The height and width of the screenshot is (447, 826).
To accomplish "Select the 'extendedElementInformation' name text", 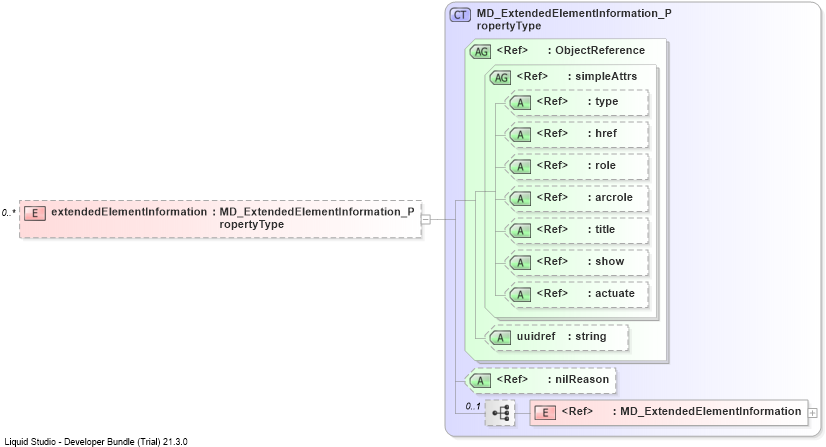I will pyautogui.click(x=129, y=212).
